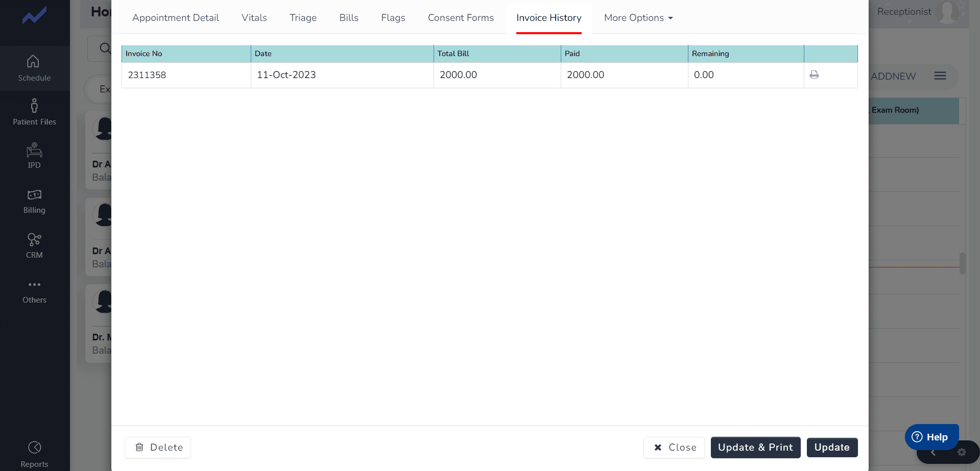Show the Others menu in sidebar

[34, 292]
